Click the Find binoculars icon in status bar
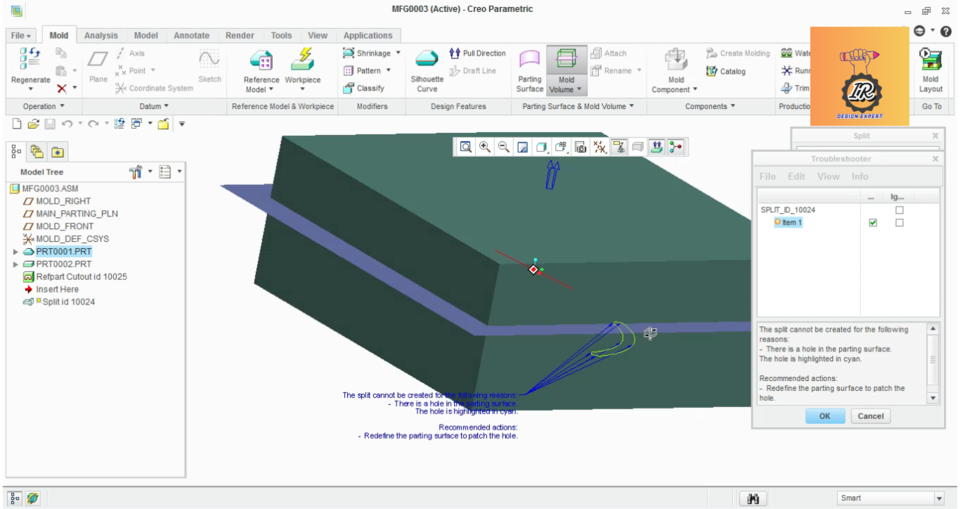960x509 pixels. [753, 499]
